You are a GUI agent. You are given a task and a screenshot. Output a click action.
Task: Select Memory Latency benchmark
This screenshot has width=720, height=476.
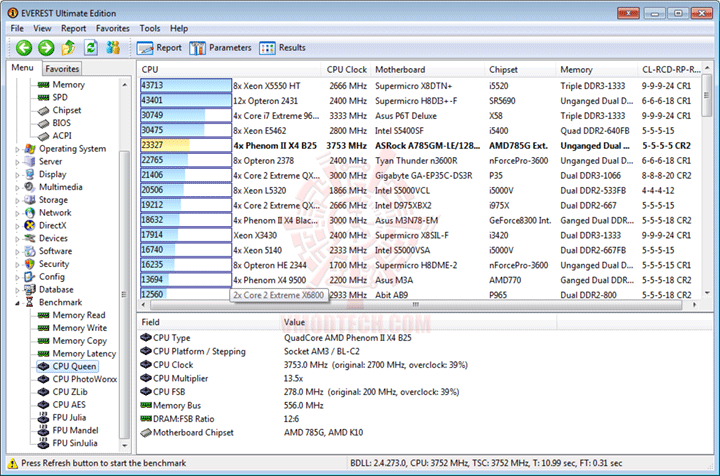click(84, 354)
